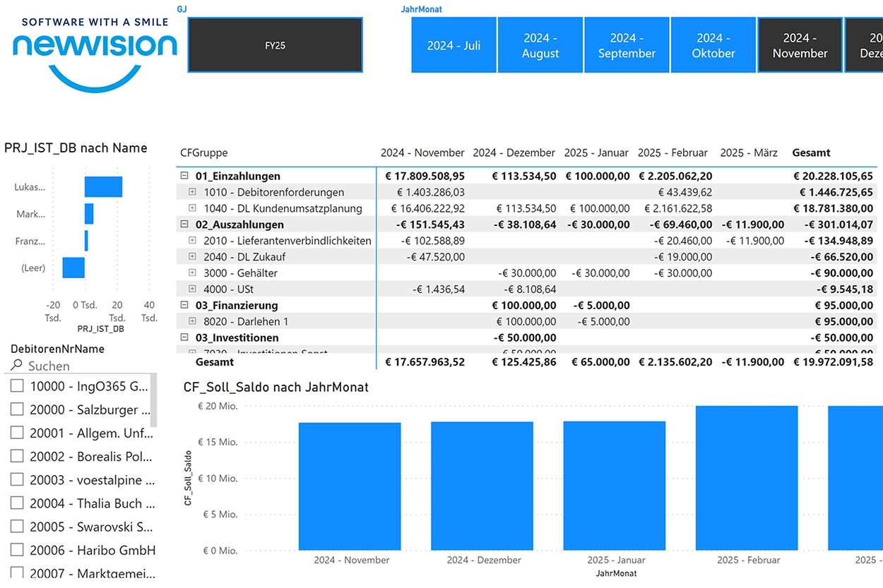883x588 pixels.
Task: Select the 2024 - November month tile
Action: 800,45
